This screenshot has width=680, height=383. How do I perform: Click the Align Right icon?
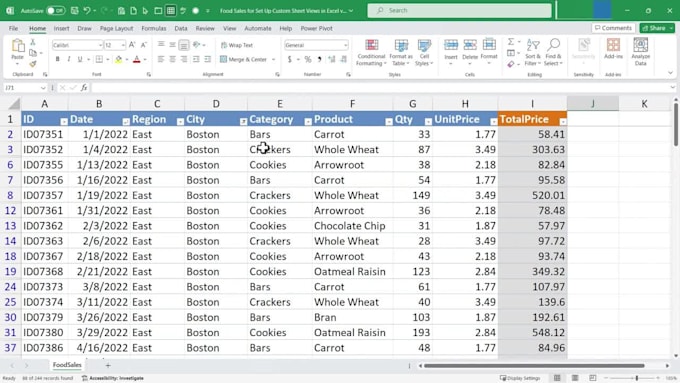pyautogui.click(x=184, y=59)
